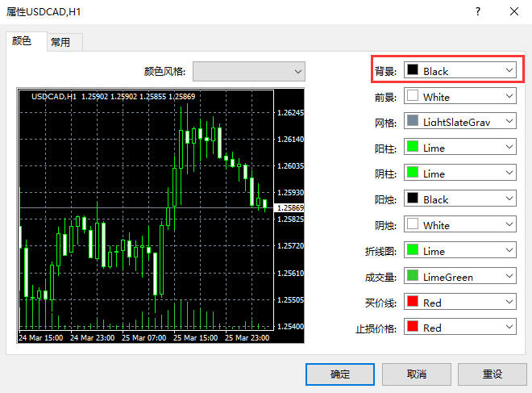Screen dimensions: 532x393
Task: Open the 阴柱 bar down color dropdown
Action: coord(459,174)
